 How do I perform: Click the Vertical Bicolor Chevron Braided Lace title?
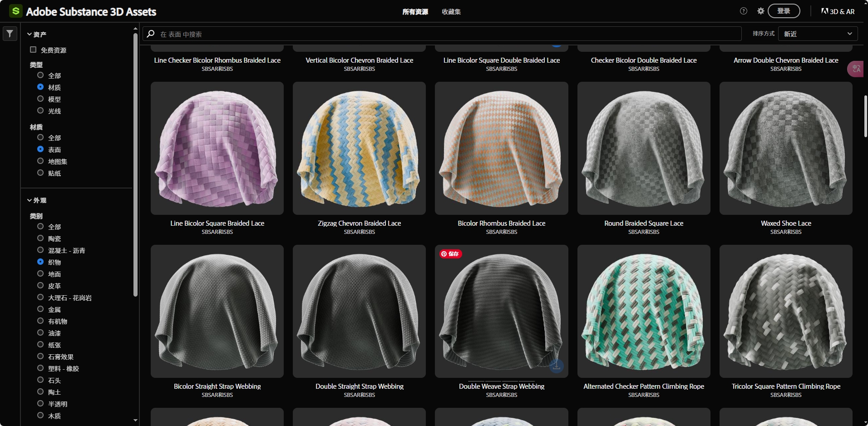pos(359,60)
